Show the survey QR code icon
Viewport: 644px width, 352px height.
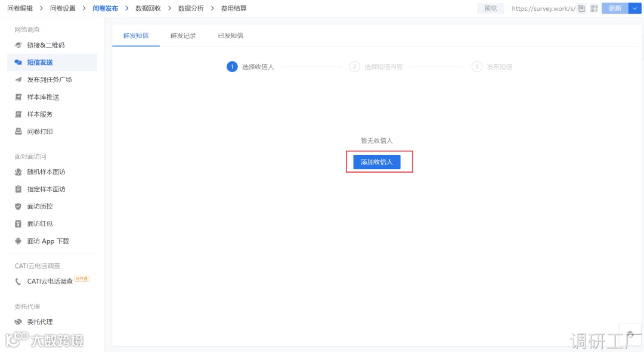[x=595, y=8]
